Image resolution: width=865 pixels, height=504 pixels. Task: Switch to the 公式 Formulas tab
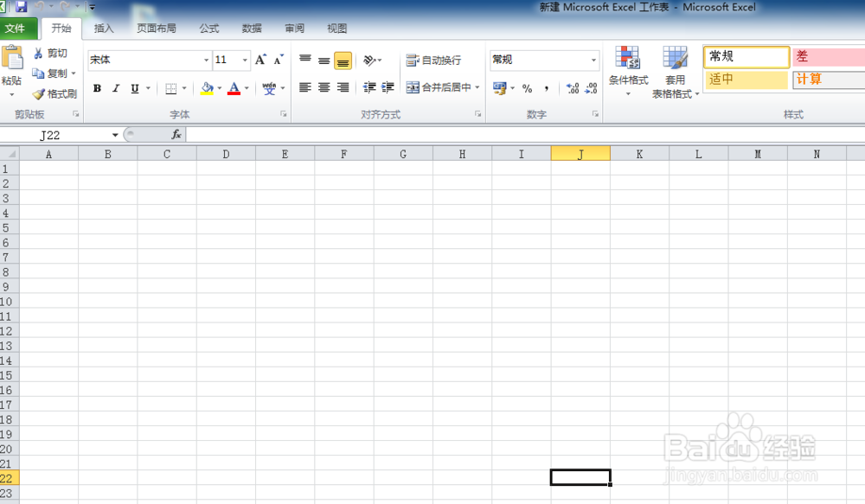click(x=209, y=29)
